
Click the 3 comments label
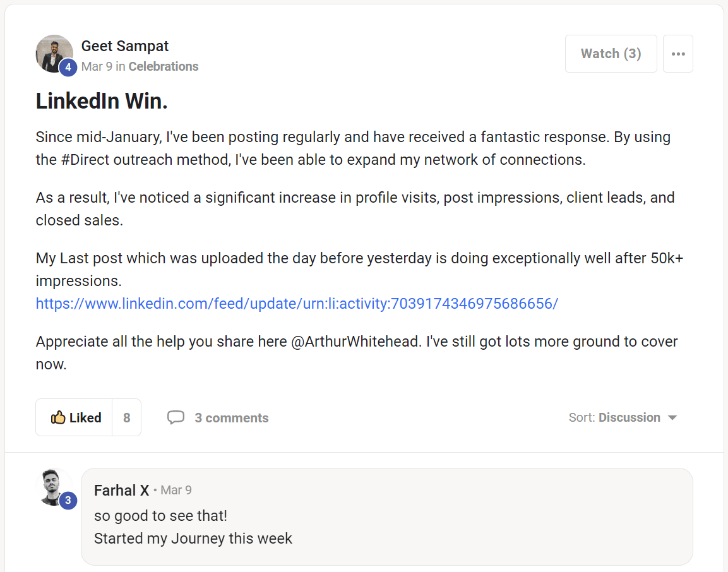tap(232, 418)
